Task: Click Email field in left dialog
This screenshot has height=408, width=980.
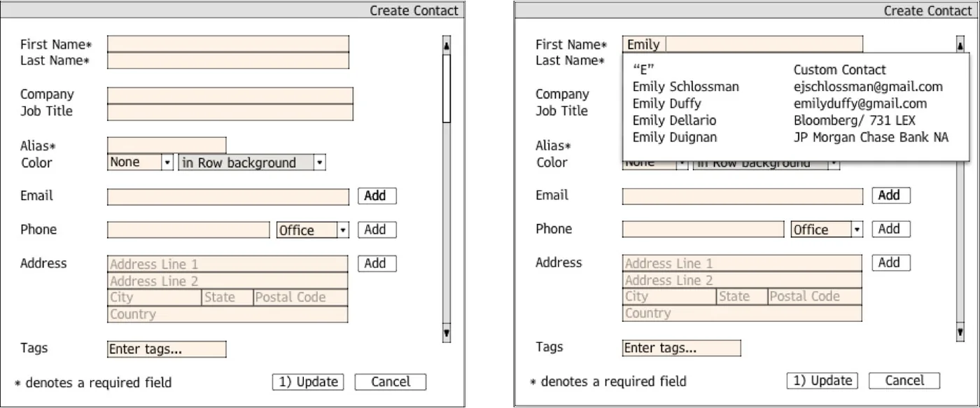Action: click(x=227, y=197)
